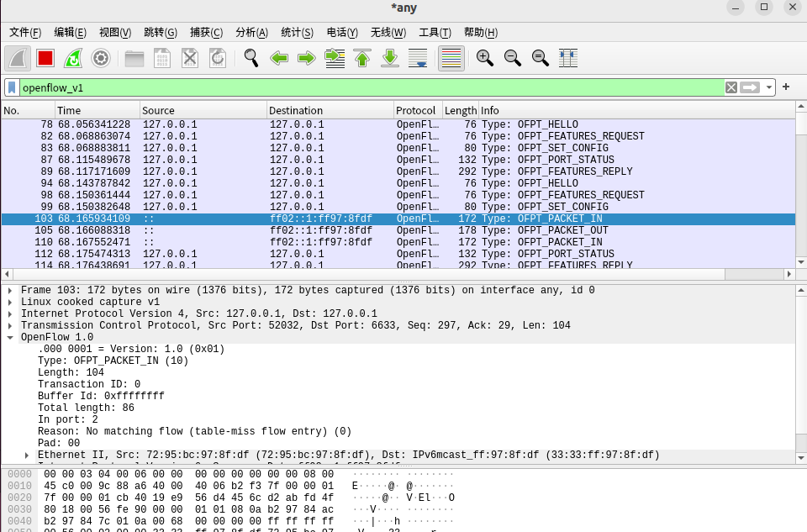This screenshot has width=807, height=532.
Task: Stop the running capture
Action: [45, 58]
